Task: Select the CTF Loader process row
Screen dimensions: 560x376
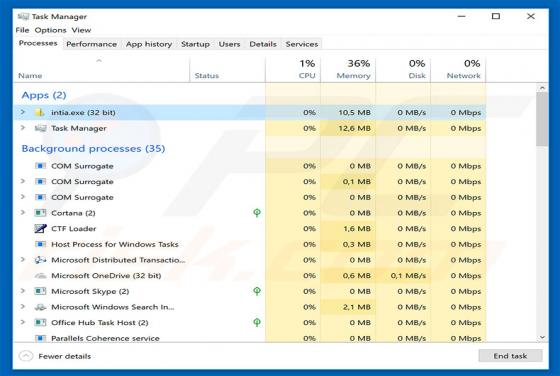Action: point(250,229)
